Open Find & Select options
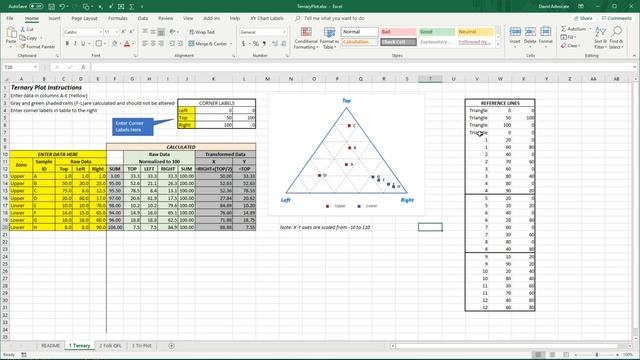This screenshot has height=360, width=640. [x=616, y=38]
